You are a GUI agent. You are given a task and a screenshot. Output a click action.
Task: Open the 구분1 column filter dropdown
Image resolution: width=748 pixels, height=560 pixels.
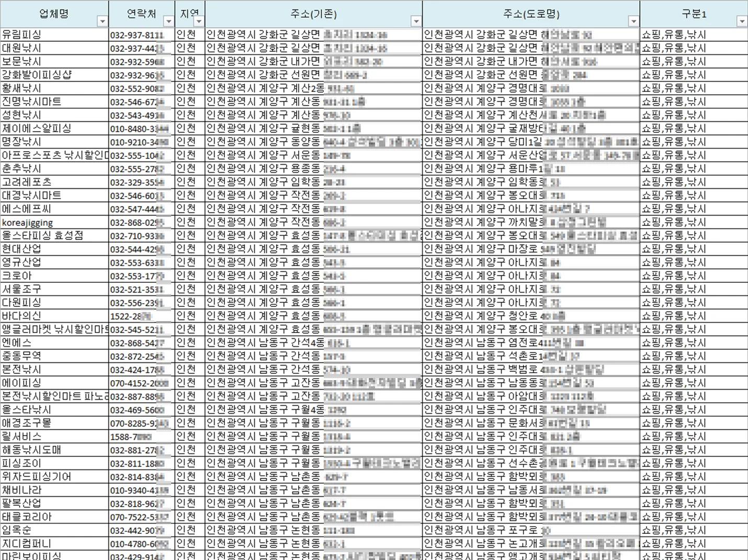click(742, 21)
